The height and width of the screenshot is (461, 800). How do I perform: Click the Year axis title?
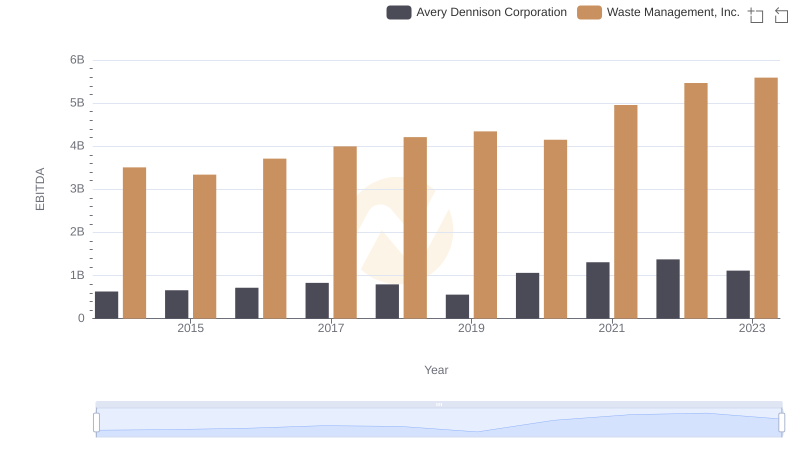436,370
